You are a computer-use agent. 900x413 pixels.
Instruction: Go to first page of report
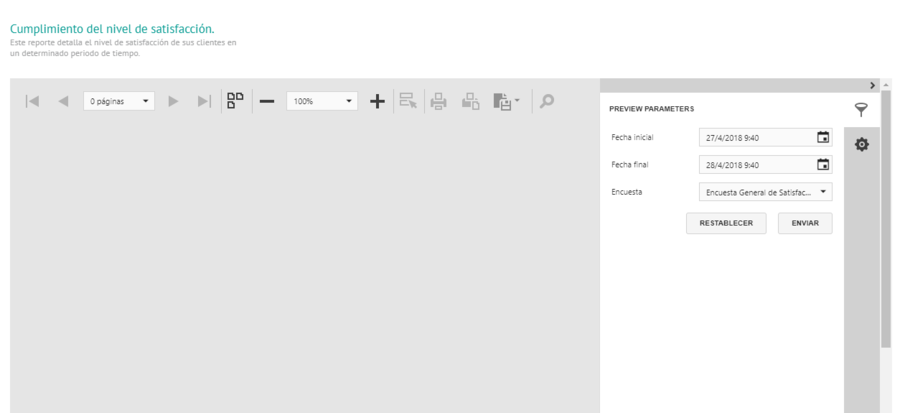tap(32, 101)
